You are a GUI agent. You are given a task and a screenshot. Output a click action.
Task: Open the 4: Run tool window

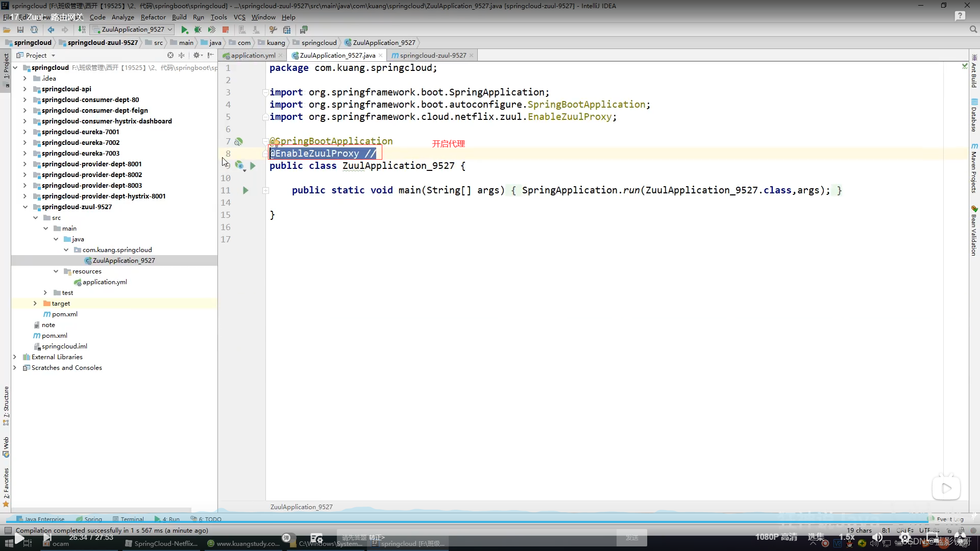click(x=167, y=519)
